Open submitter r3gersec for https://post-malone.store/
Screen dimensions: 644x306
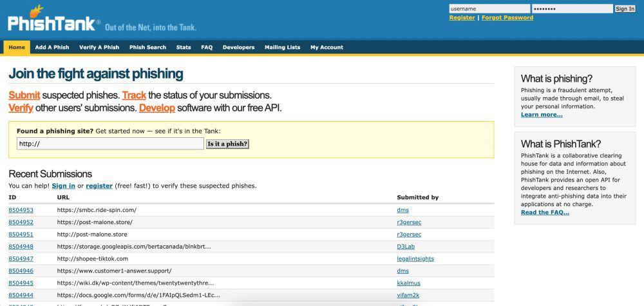[409, 222]
